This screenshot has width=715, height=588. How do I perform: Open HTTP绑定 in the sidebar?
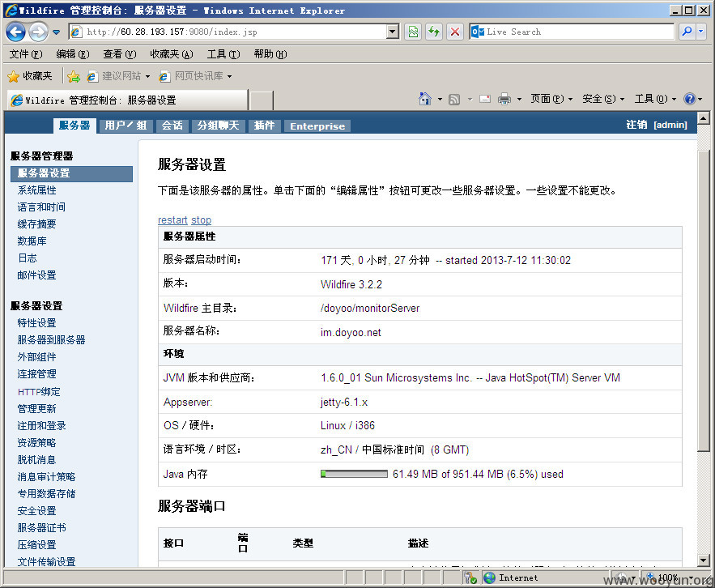(39, 391)
